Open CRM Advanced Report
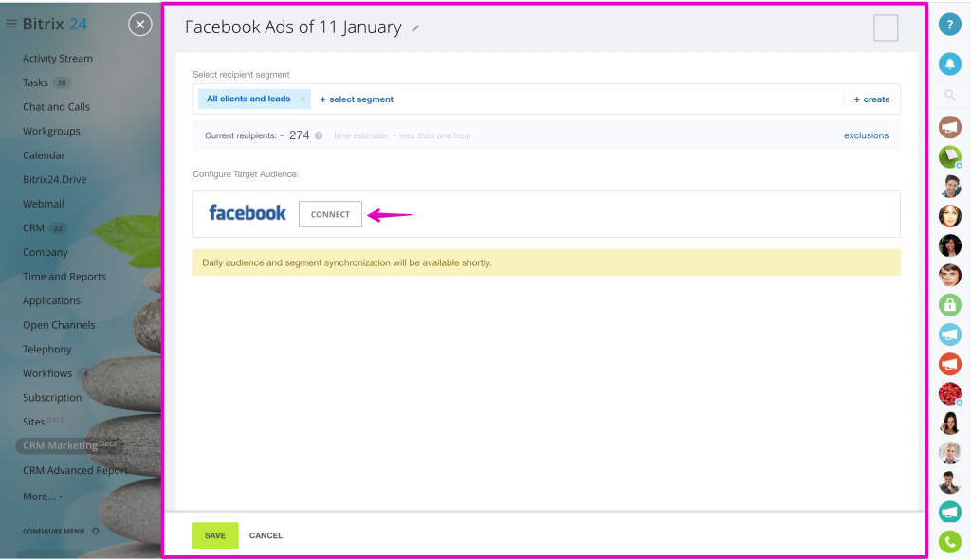Viewport: 971px width, 560px height. coord(75,470)
